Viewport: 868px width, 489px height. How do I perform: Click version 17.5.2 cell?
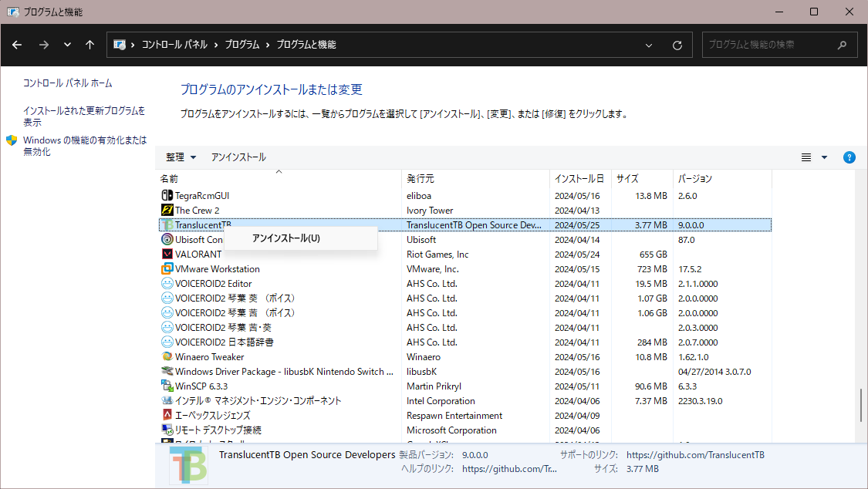pyautogui.click(x=690, y=269)
